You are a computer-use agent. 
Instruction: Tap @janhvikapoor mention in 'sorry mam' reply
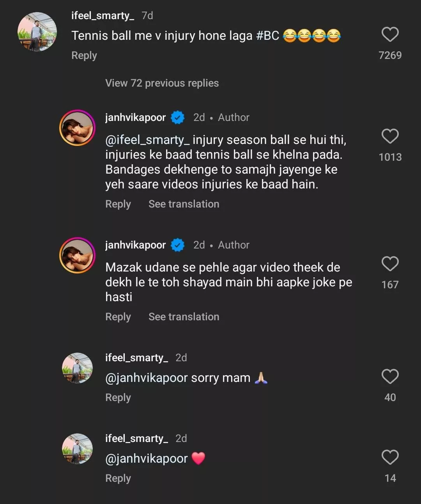[146, 378]
